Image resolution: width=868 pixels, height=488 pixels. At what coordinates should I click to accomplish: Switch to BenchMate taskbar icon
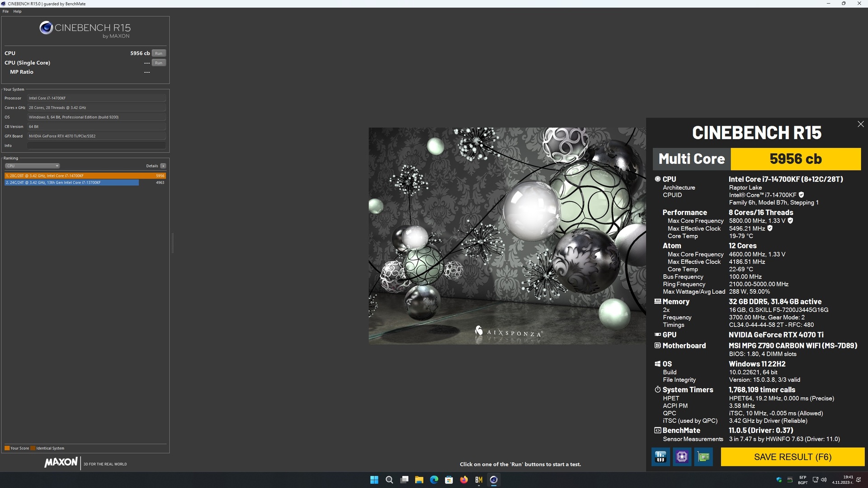(x=479, y=480)
